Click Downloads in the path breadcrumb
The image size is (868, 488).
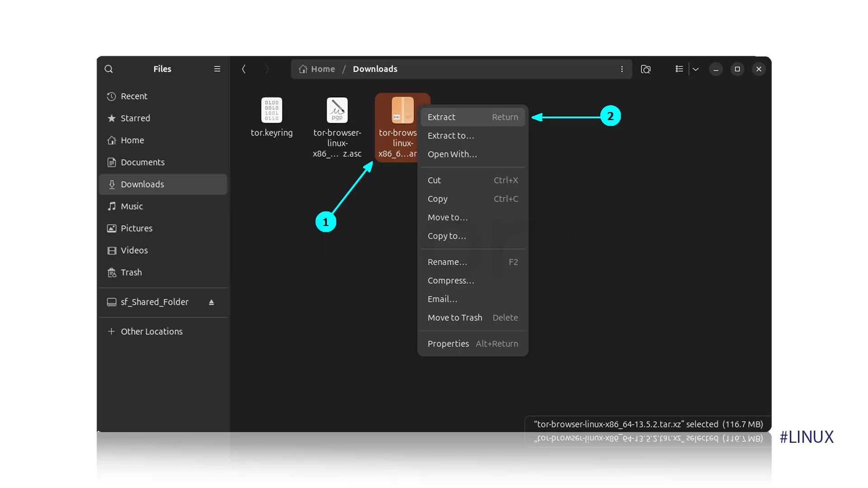point(375,69)
